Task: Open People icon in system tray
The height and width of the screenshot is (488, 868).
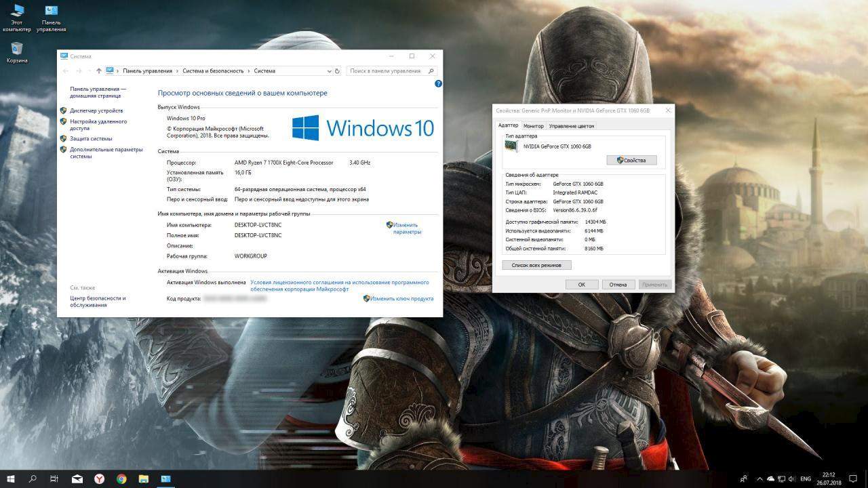Action: pos(744,479)
